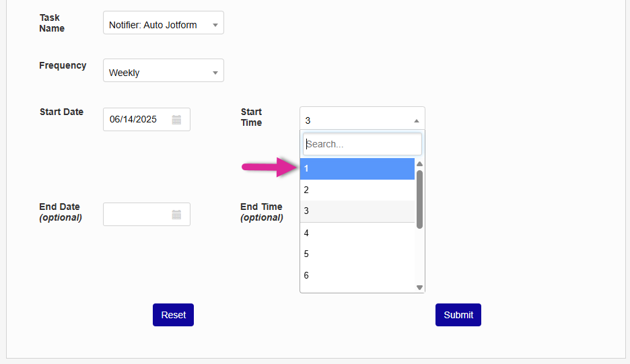Click the Reset button

[173, 315]
